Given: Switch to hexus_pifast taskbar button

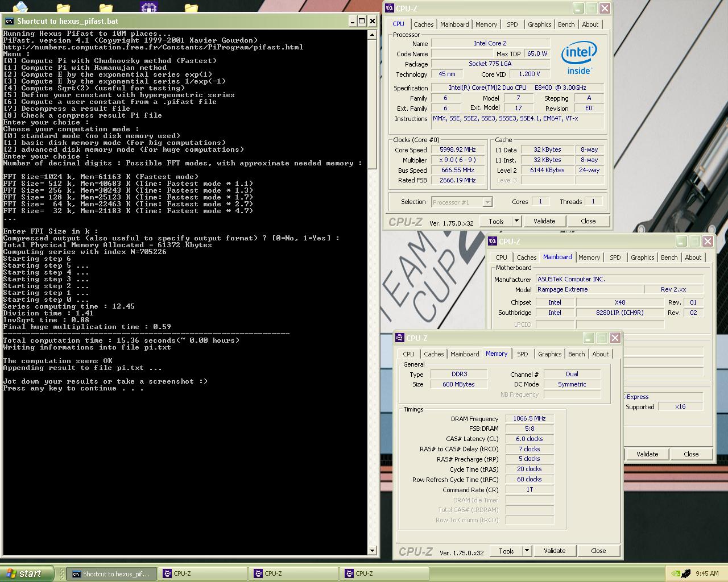Looking at the screenshot, I should tap(111, 574).
